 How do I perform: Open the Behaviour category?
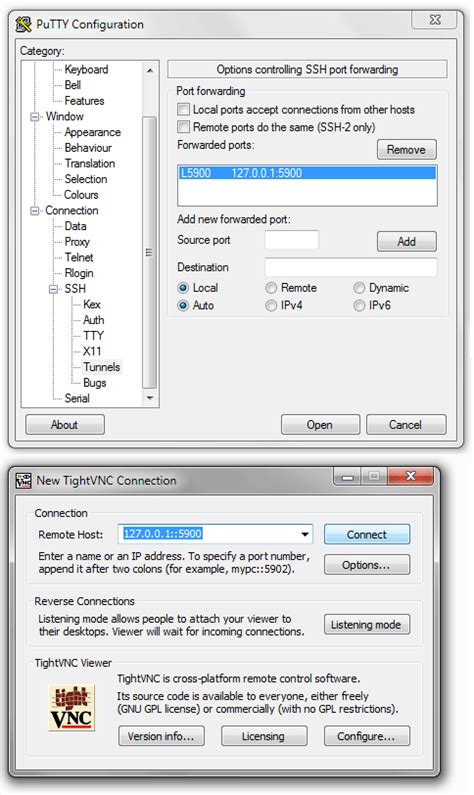coord(88,148)
